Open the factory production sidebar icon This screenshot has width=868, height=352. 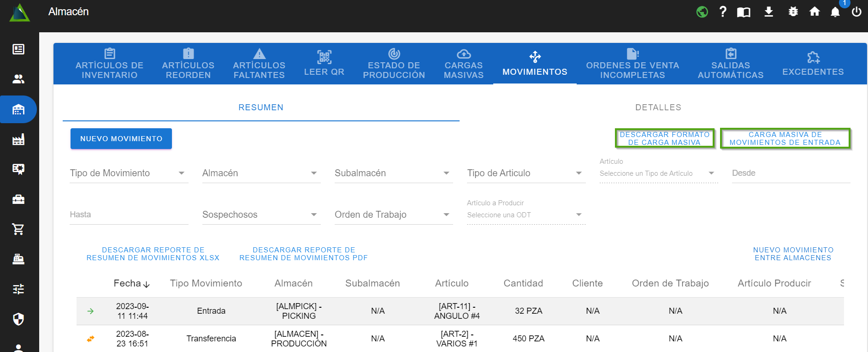[18, 139]
